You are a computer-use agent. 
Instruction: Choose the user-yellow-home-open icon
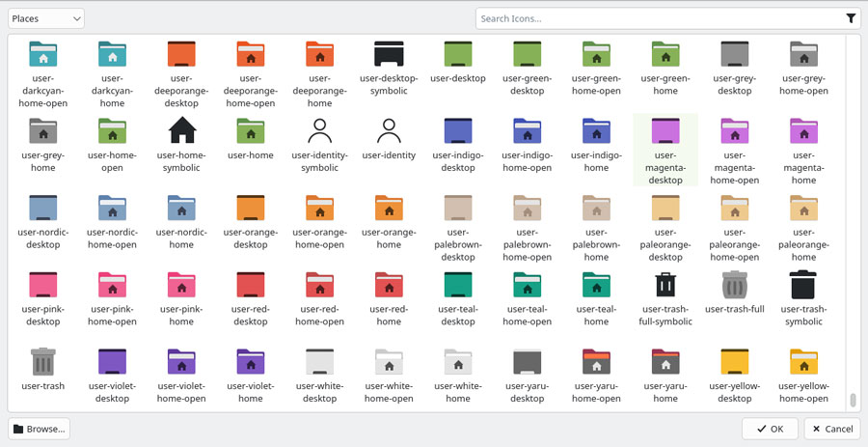coord(803,361)
